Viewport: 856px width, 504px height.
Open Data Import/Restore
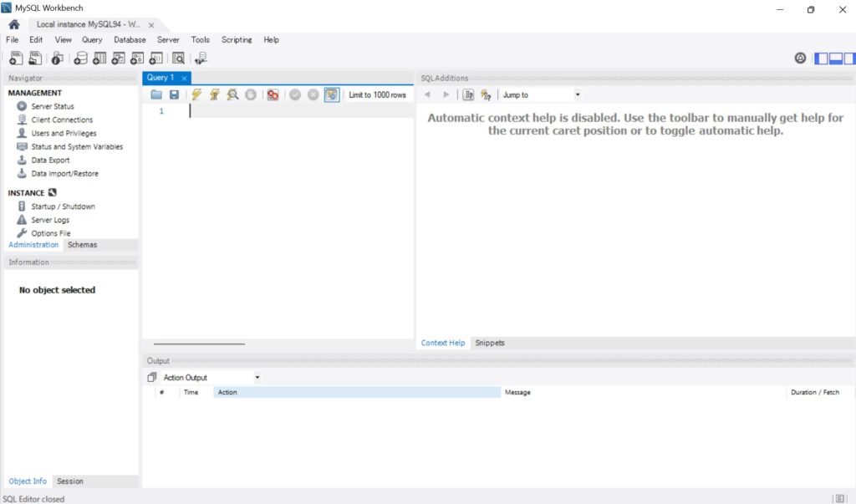coord(64,174)
